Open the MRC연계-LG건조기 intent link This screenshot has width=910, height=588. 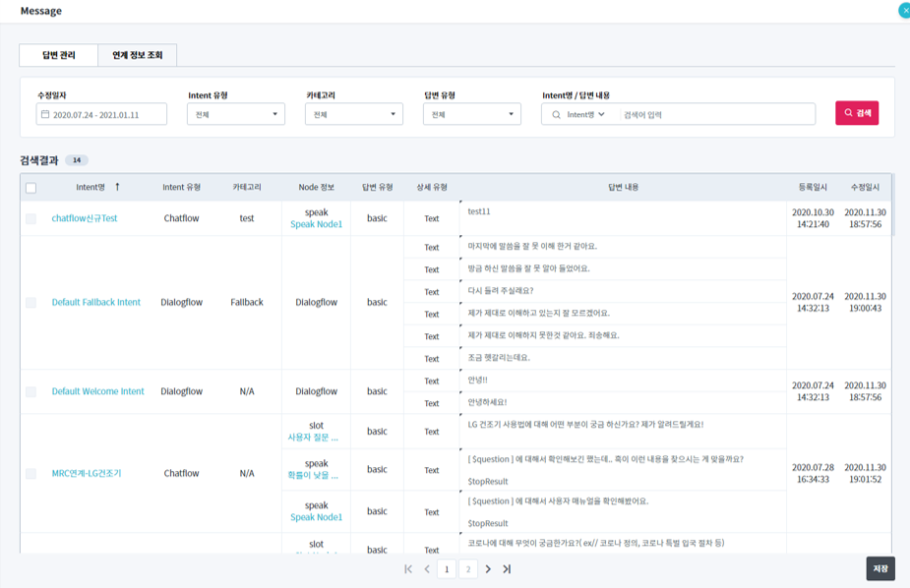pyautogui.click(x=87, y=474)
